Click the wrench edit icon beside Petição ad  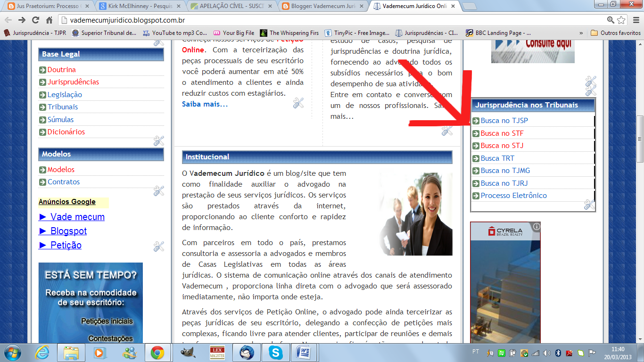[x=158, y=246]
